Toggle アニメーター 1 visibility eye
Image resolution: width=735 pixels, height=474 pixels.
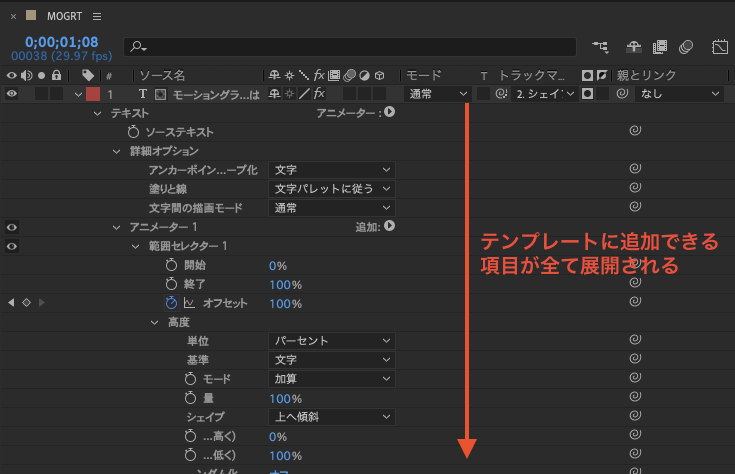point(12,227)
